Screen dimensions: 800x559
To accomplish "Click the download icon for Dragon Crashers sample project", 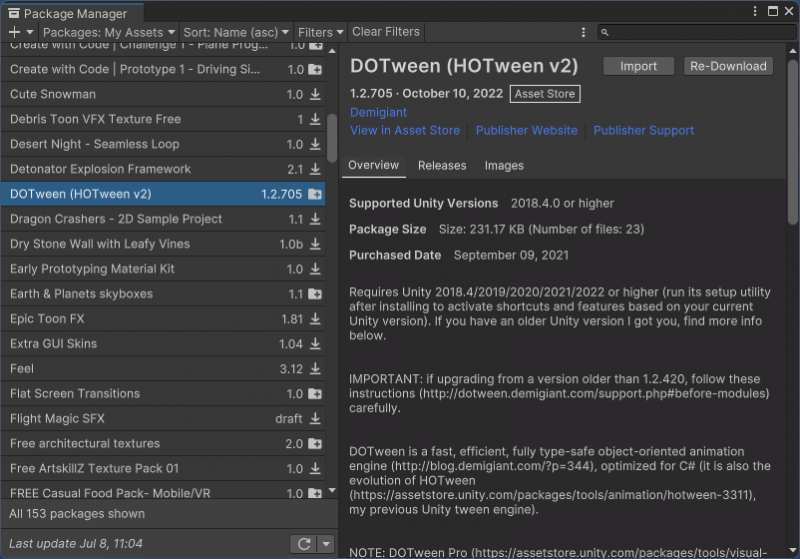I will 315,219.
